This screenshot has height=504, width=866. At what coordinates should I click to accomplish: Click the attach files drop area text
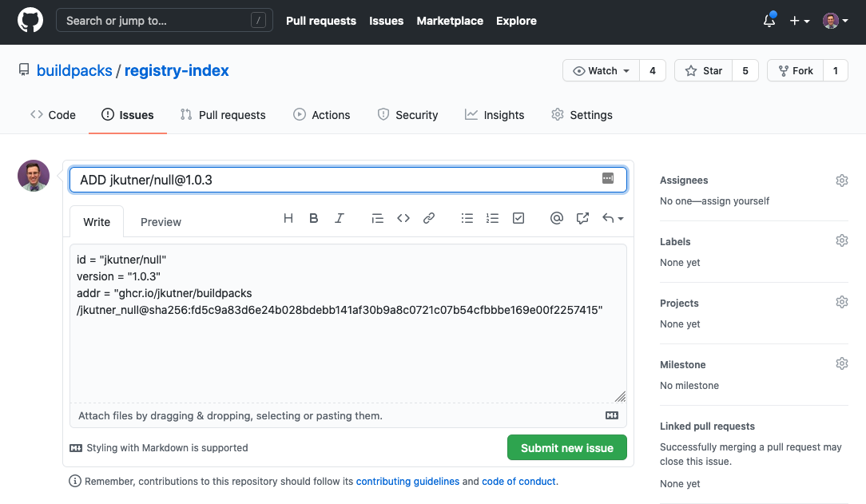230,415
